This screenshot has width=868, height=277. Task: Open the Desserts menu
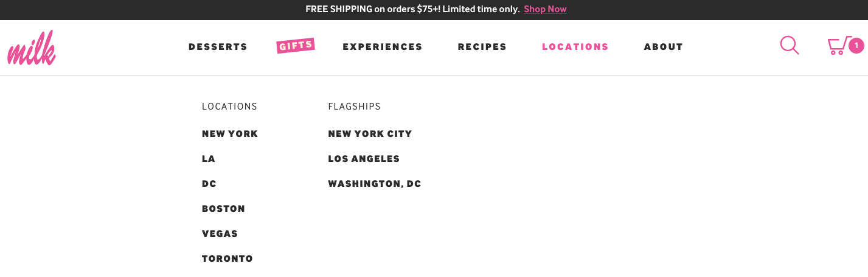click(218, 47)
